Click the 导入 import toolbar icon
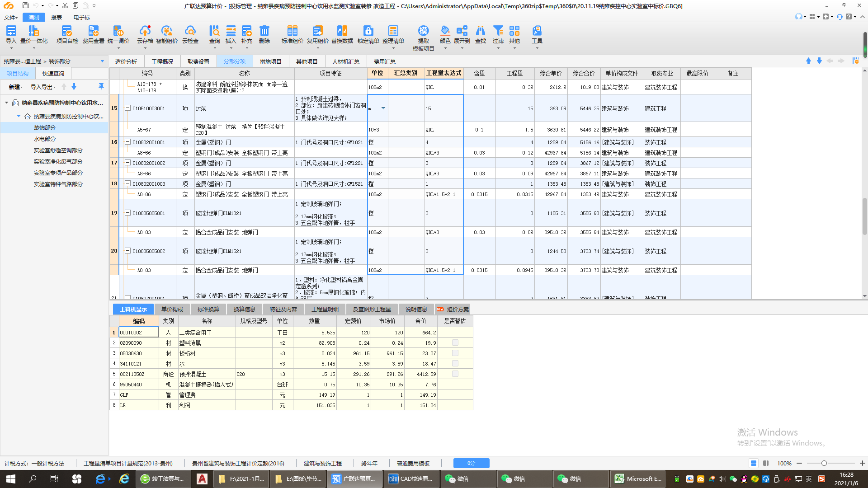The image size is (868, 488). pos(11,35)
